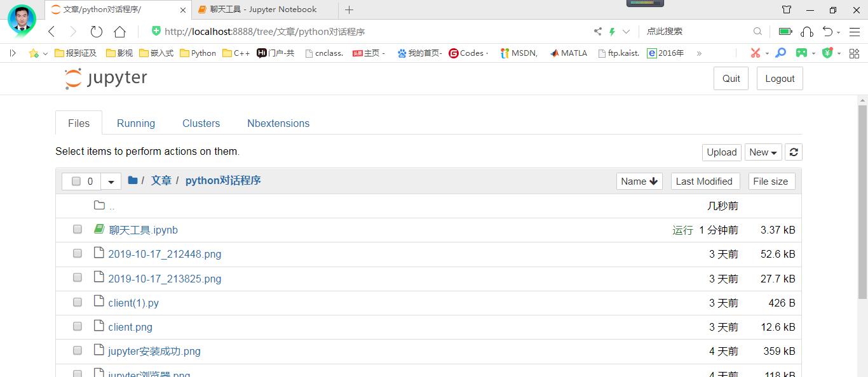
Task: Open the scissors screenshot dropdown arrow
Action: coord(767,54)
